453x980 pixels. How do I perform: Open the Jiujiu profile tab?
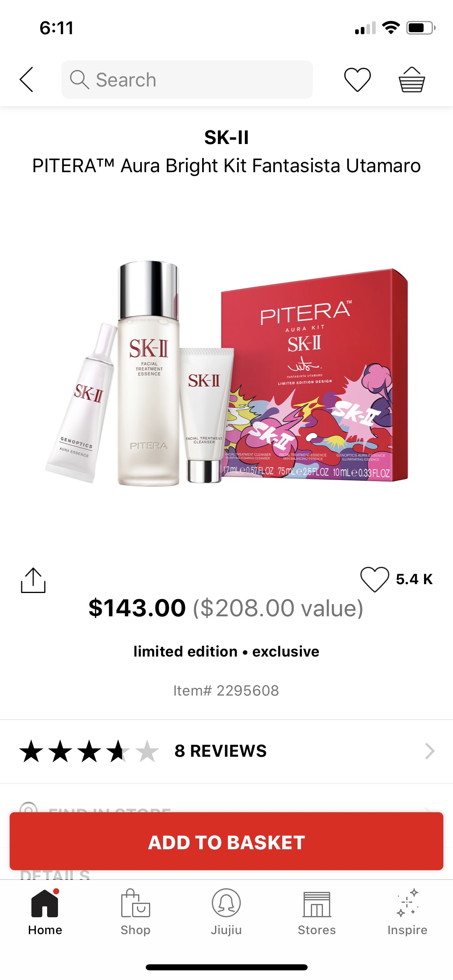point(226,913)
